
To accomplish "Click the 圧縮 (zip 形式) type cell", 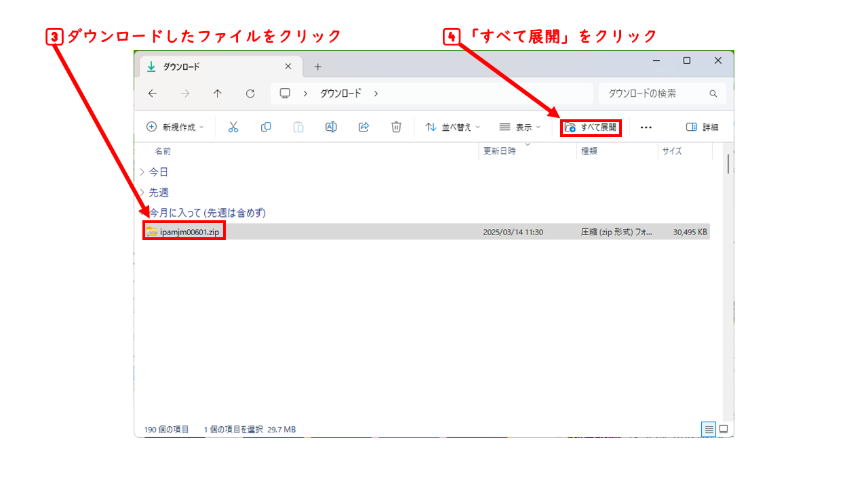I will point(617,232).
